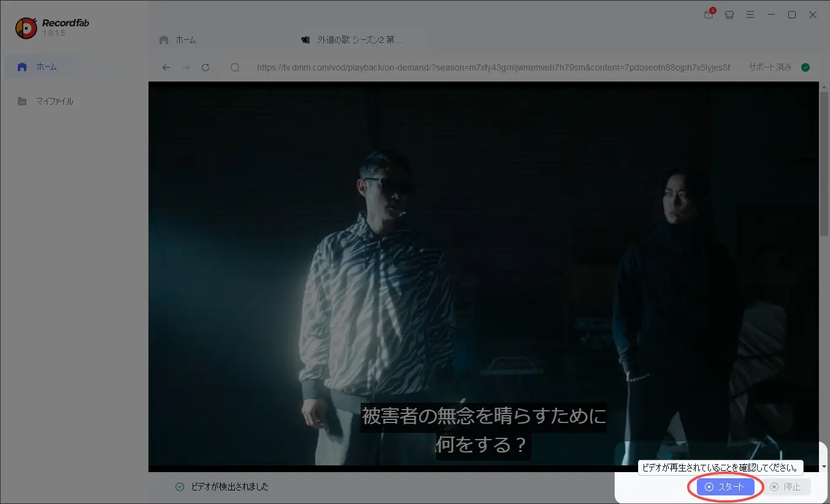830x504 pixels.
Task: Go forward with the right arrow
Action: tap(186, 67)
